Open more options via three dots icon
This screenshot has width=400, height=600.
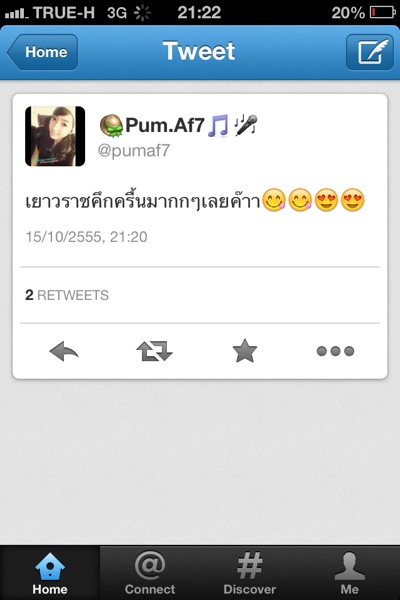tap(335, 351)
